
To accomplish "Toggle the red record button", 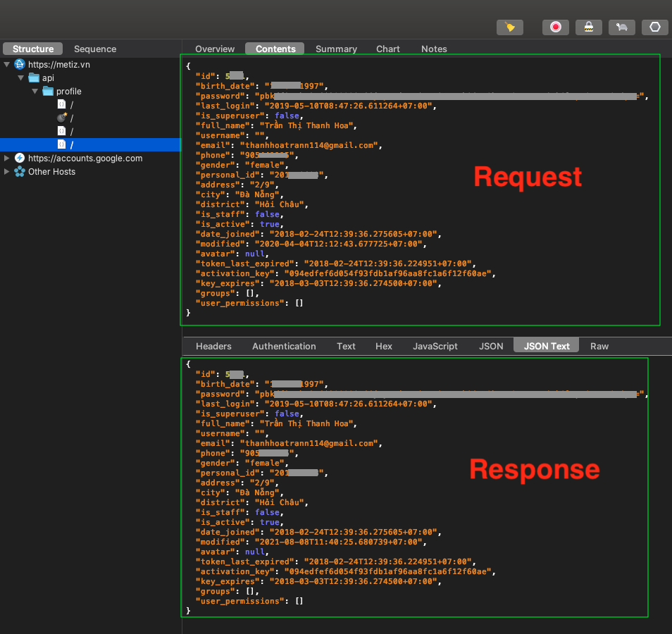I will (556, 27).
